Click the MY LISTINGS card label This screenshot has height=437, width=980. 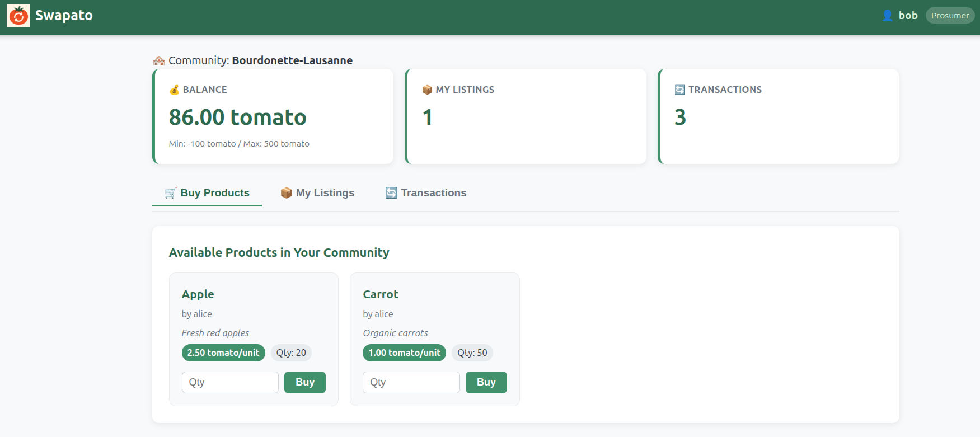[465, 90]
